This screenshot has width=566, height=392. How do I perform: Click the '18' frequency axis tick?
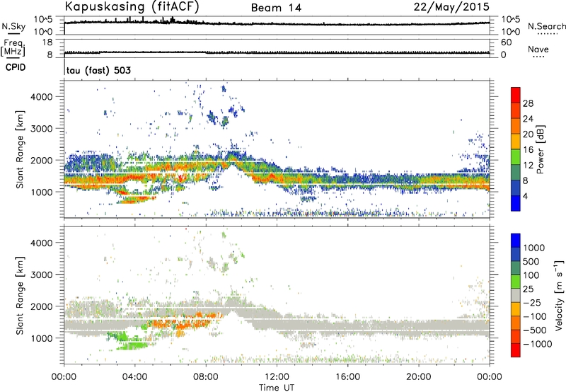[x=47, y=42]
